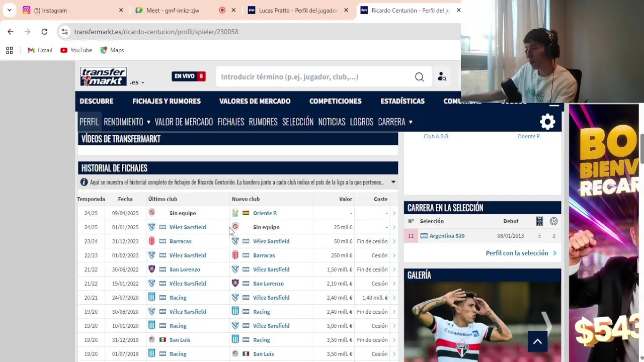Image resolution: width=644 pixels, height=362 pixels.
Task: Click the Transfermarkt logo
Action: (103, 76)
